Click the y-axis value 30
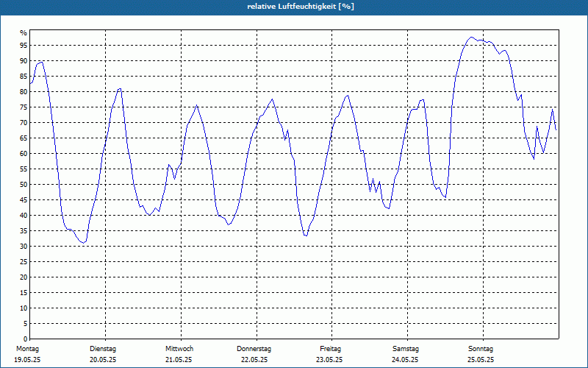The width and height of the screenshot is (588, 368). [24, 247]
